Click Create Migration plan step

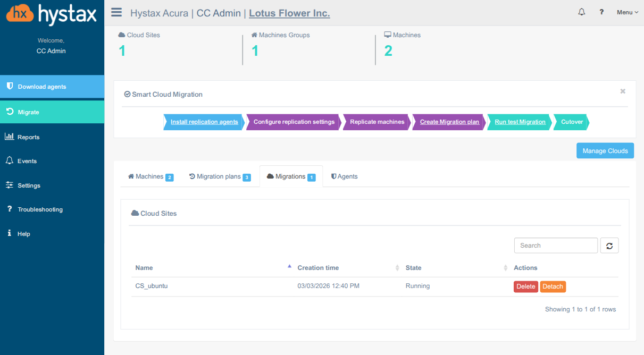(x=449, y=122)
